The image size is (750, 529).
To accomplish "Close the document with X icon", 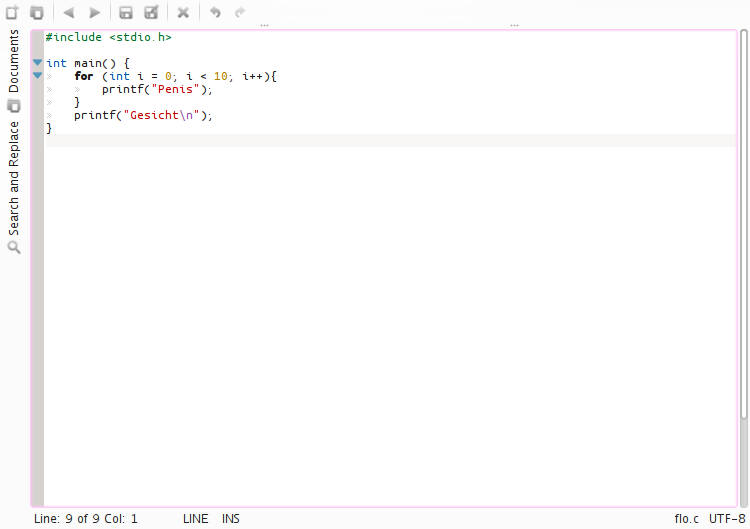I will (183, 12).
